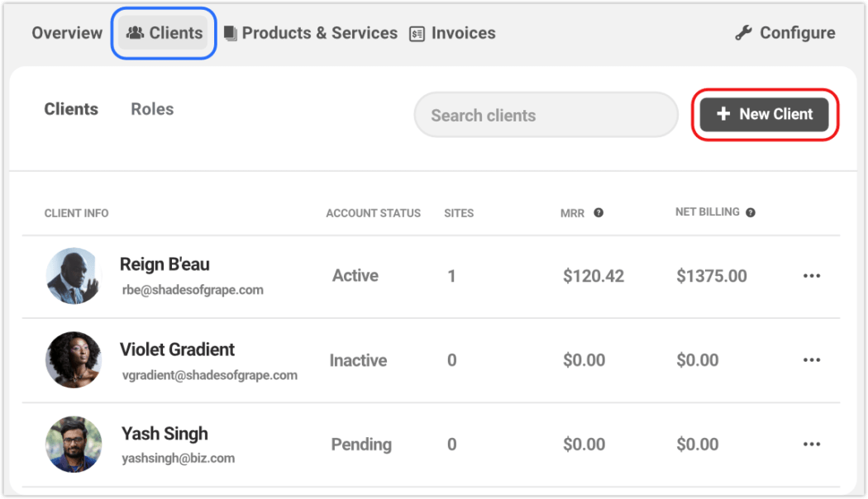Click the $120.42 MRR value

(x=594, y=275)
